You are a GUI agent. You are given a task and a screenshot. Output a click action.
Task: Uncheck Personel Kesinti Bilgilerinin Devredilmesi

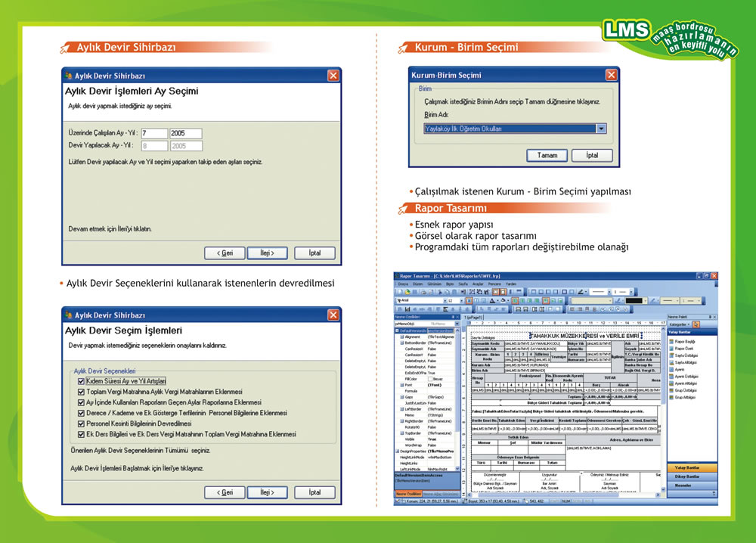[81, 424]
